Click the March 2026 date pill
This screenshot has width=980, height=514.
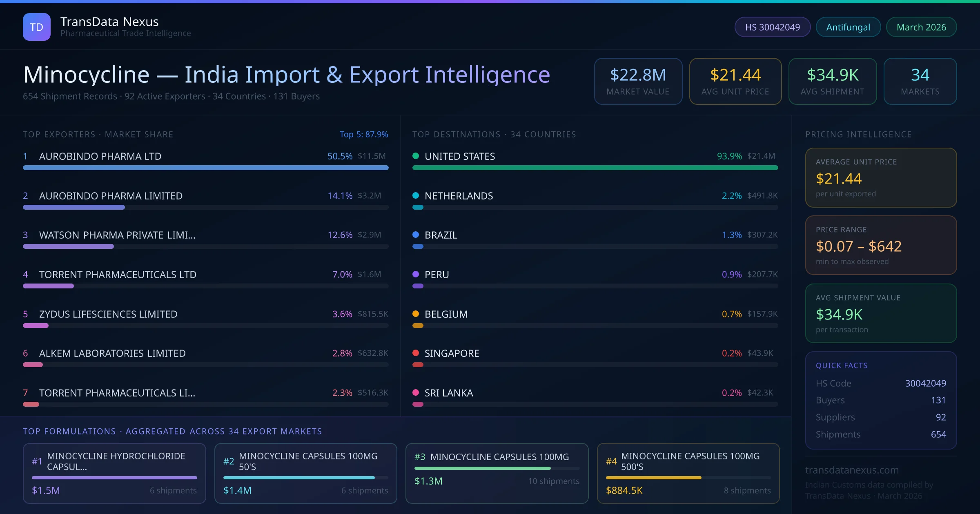coord(921,27)
